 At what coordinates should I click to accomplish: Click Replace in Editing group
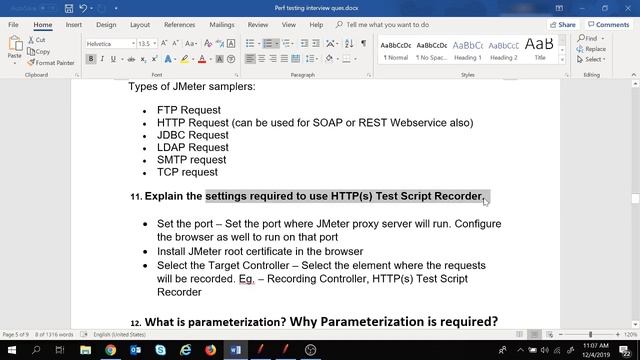pos(591,49)
